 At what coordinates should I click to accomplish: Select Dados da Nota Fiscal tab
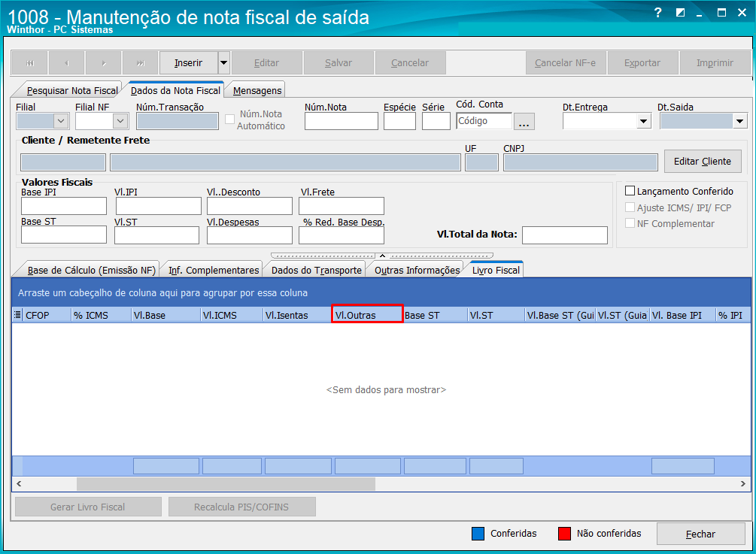click(x=175, y=90)
